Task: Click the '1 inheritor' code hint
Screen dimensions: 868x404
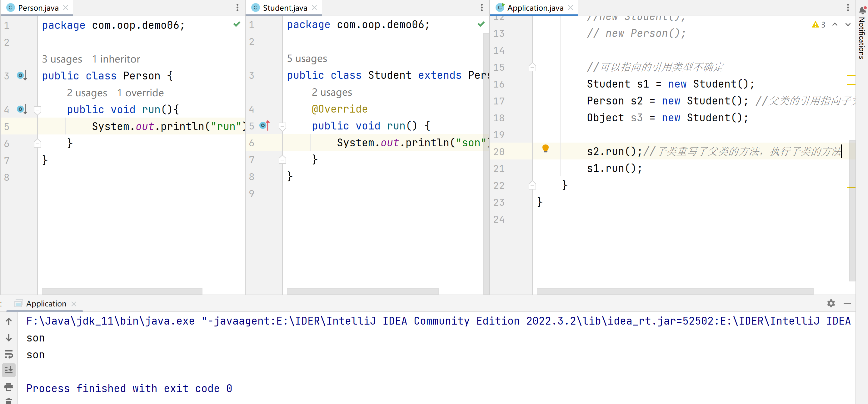Action: point(116,59)
